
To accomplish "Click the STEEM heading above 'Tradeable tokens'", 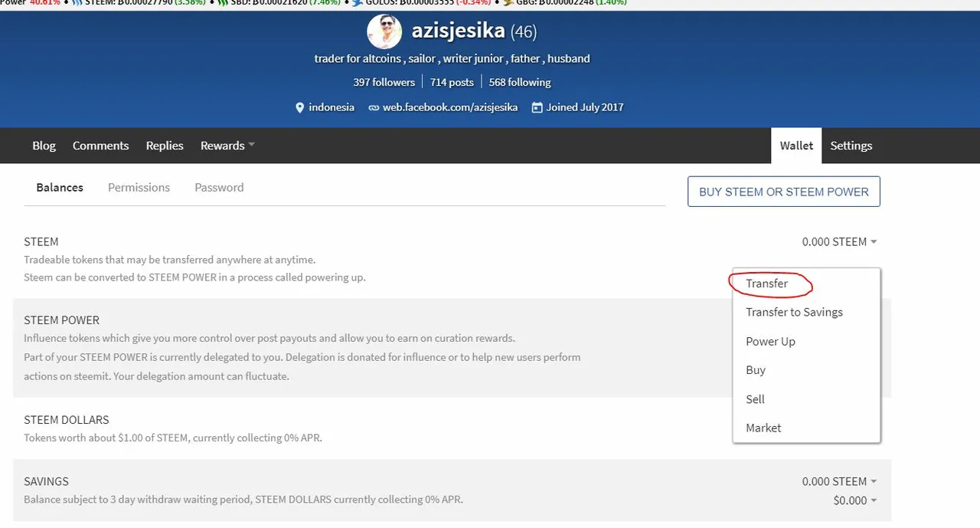I will (x=41, y=241).
